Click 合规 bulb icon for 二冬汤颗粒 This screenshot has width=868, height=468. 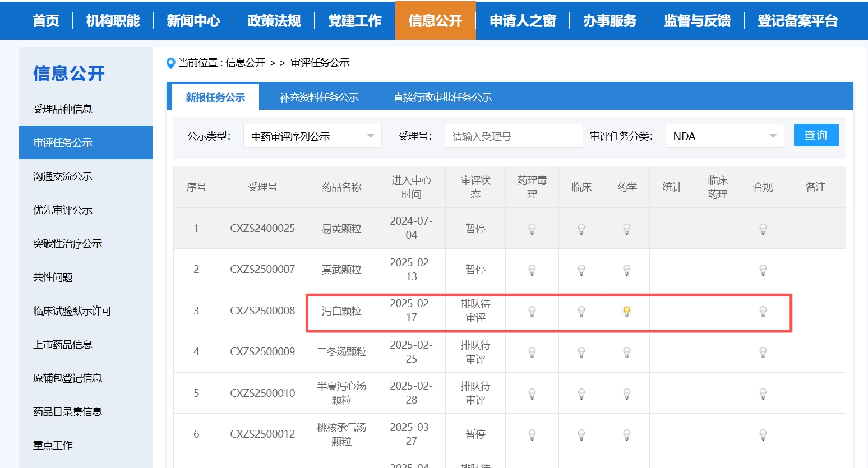[763, 353]
